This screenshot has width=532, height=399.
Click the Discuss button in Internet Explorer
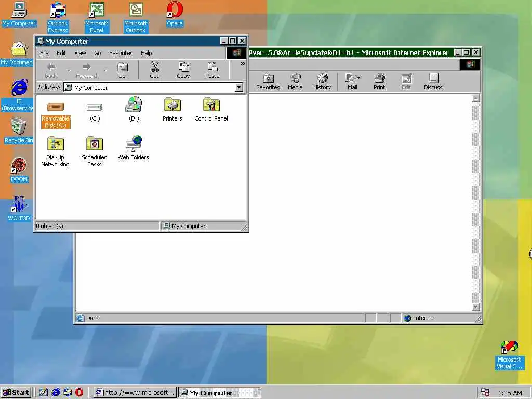[433, 82]
